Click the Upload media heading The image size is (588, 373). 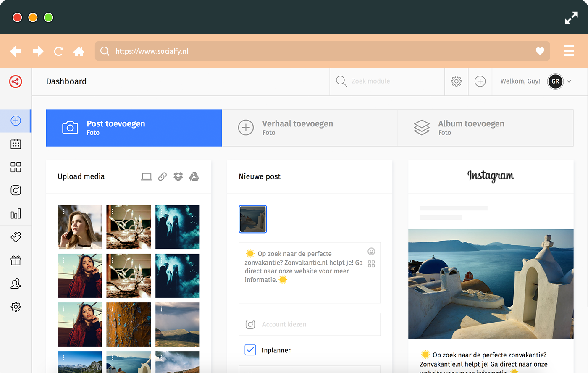(x=81, y=176)
